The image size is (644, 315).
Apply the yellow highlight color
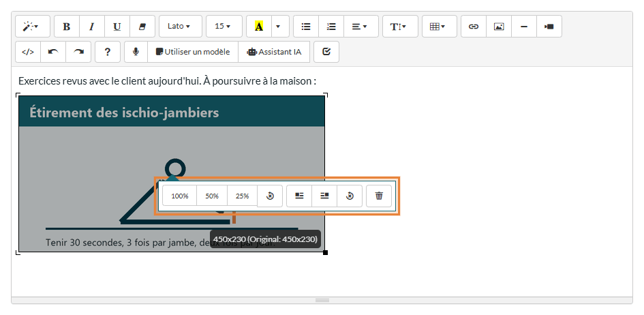[259, 27]
